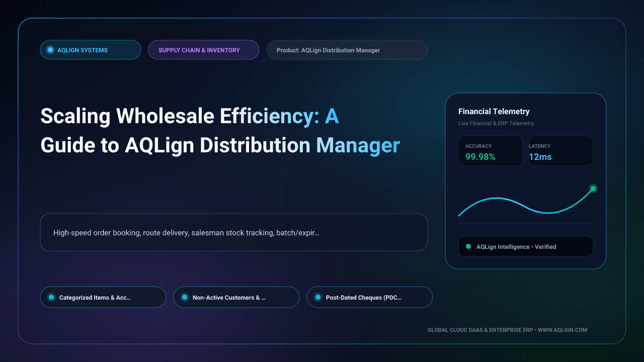Click the High-speed order booking description box

[x=234, y=232]
